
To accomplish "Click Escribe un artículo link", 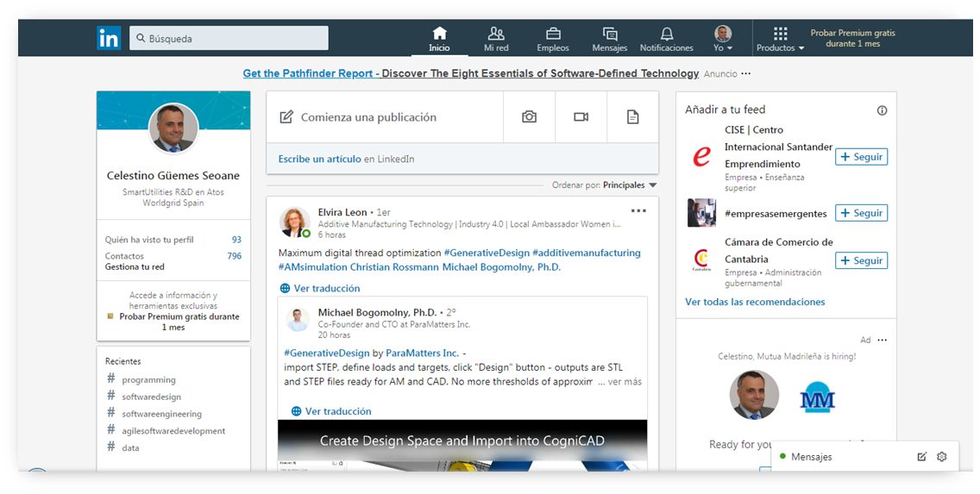I will (x=320, y=159).
